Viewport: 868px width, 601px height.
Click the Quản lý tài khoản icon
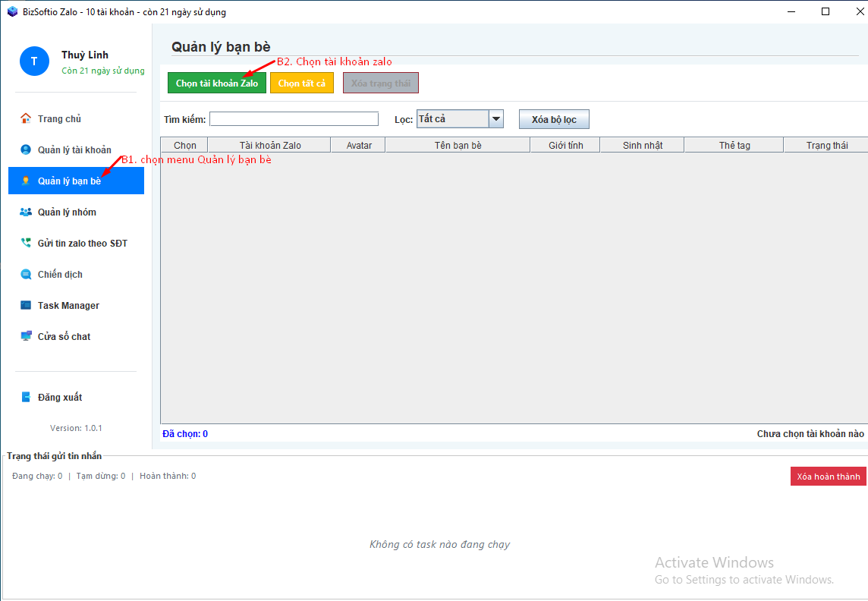click(x=26, y=149)
